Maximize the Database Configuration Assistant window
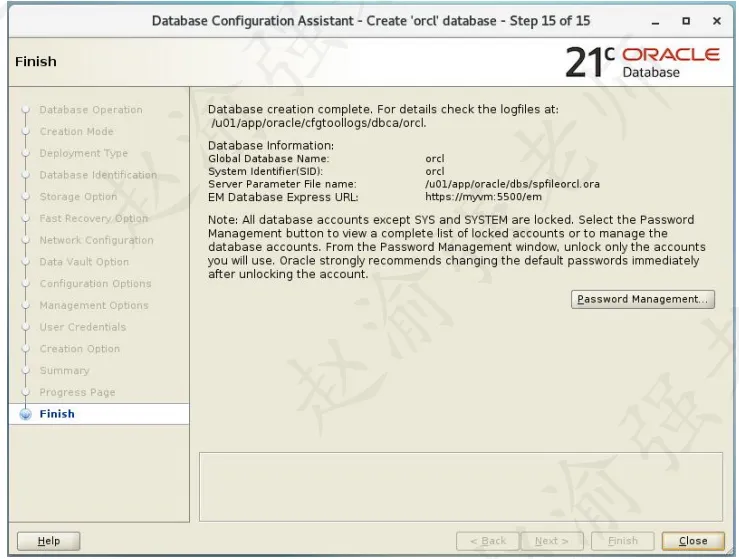The height and width of the screenshot is (559, 739). (x=686, y=21)
